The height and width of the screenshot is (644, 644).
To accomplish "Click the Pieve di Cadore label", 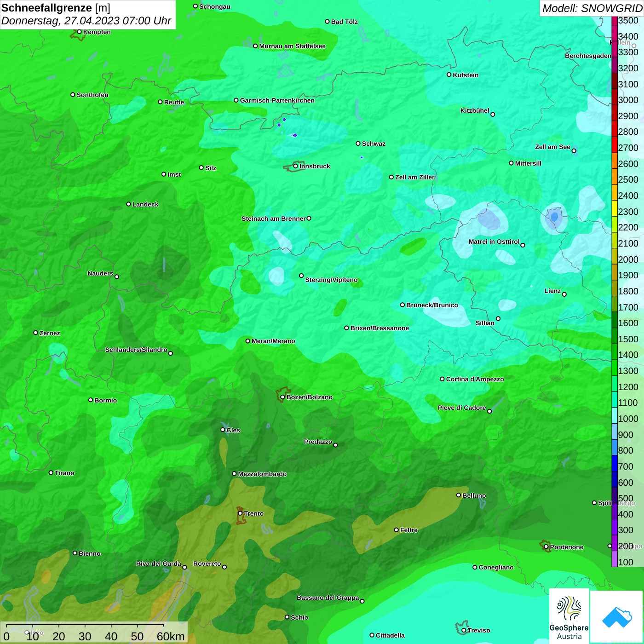I will pyautogui.click(x=462, y=408).
